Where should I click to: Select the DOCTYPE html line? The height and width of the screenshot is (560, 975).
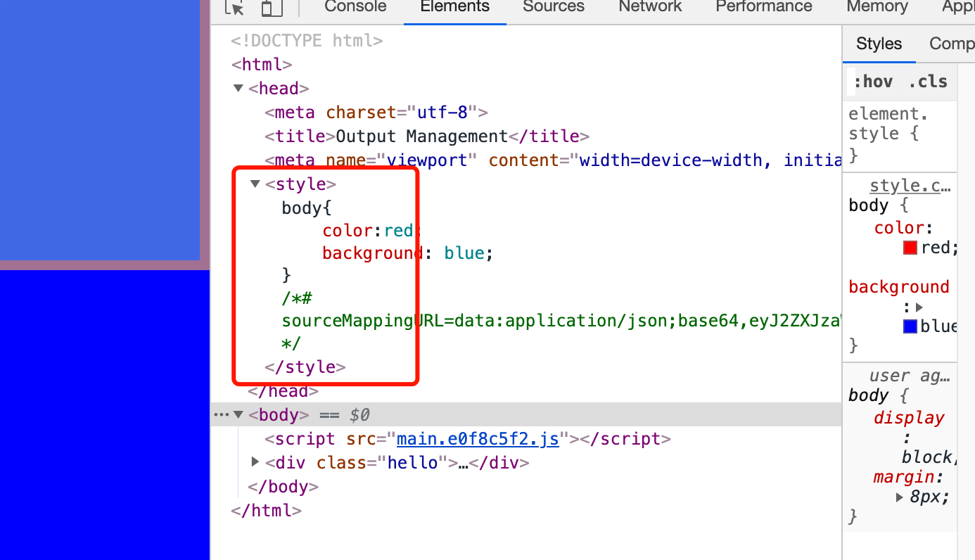307,41
